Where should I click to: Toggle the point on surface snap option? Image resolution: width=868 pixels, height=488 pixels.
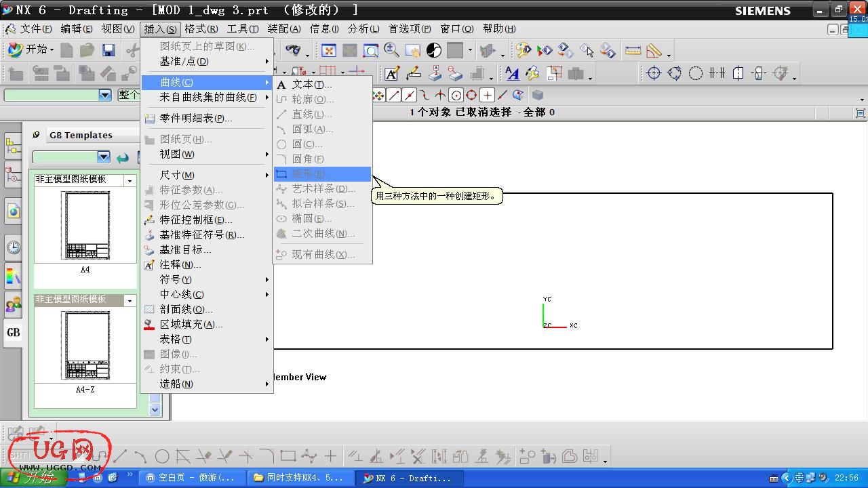coord(518,96)
